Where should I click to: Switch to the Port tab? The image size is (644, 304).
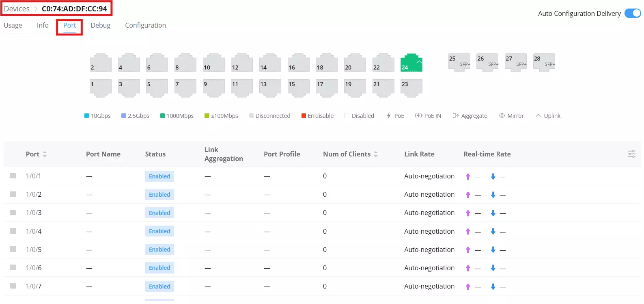tap(69, 25)
